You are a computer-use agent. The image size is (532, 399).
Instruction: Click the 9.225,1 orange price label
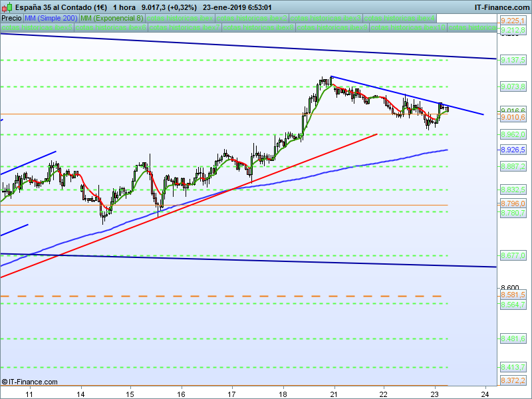coord(513,21)
